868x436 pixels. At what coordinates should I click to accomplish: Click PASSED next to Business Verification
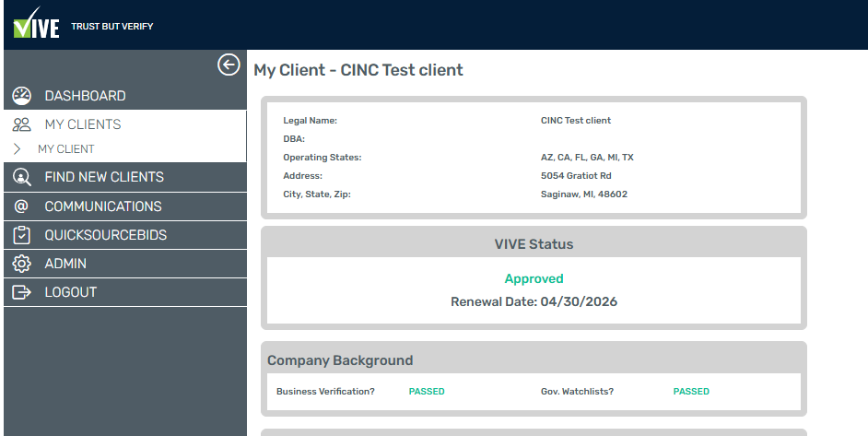point(427,392)
